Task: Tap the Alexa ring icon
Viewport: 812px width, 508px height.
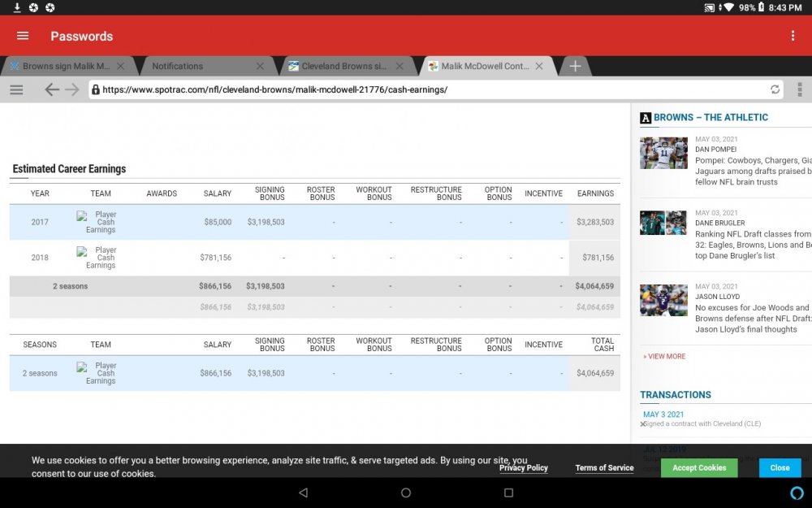Action: (797, 493)
